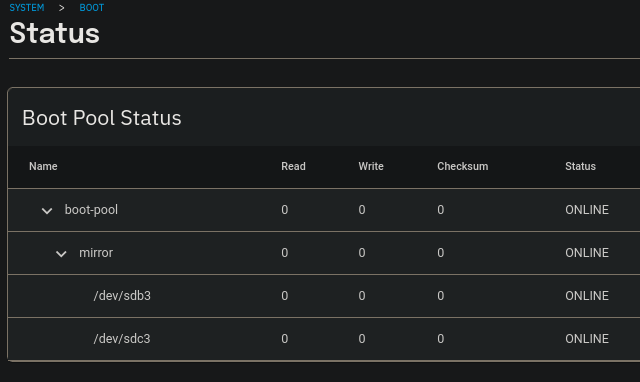Click checksum count for mirror row
The height and width of the screenshot is (382, 640).
441,253
